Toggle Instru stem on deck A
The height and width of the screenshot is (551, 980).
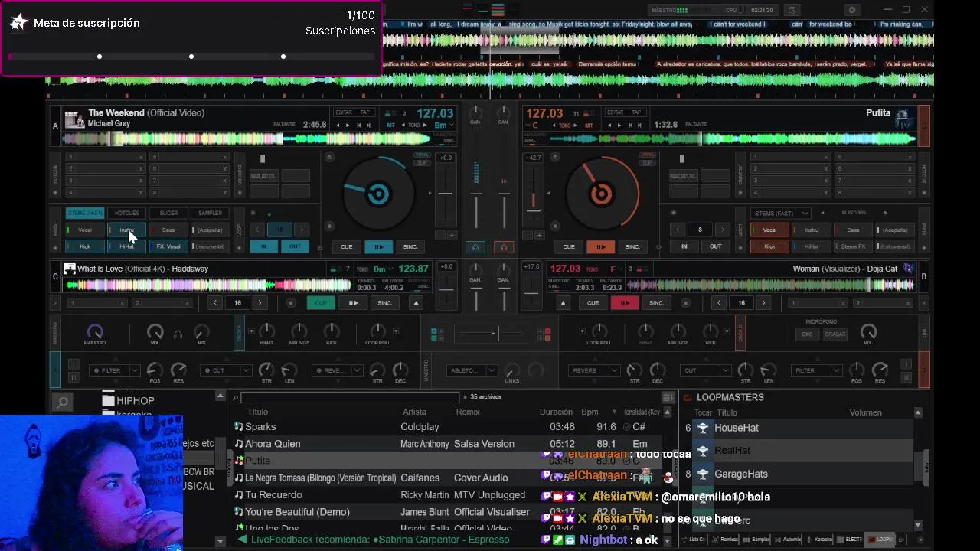point(126,230)
